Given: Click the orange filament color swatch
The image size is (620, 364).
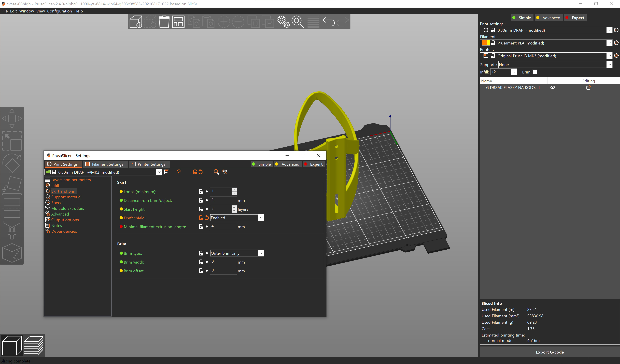Looking at the screenshot, I should 484,43.
